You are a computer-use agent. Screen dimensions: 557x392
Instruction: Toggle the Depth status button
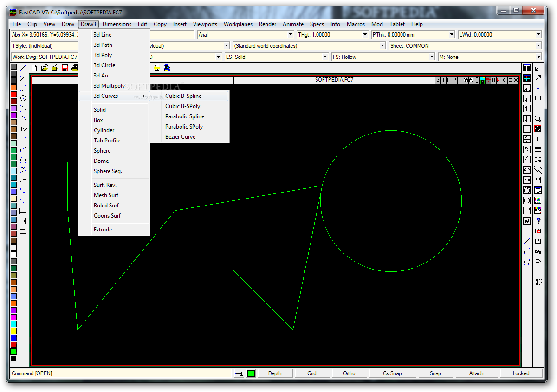(275, 373)
